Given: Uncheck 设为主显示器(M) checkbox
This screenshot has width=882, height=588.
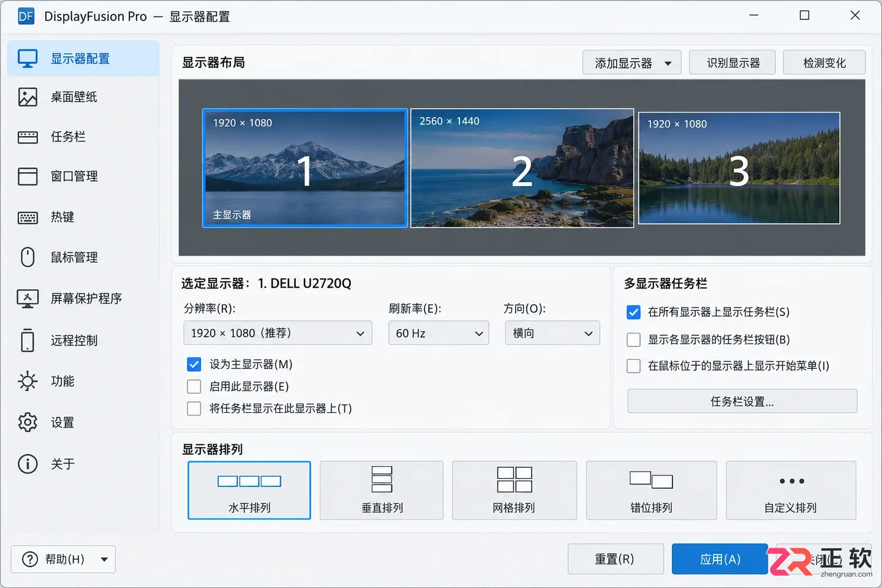Looking at the screenshot, I should pos(194,364).
